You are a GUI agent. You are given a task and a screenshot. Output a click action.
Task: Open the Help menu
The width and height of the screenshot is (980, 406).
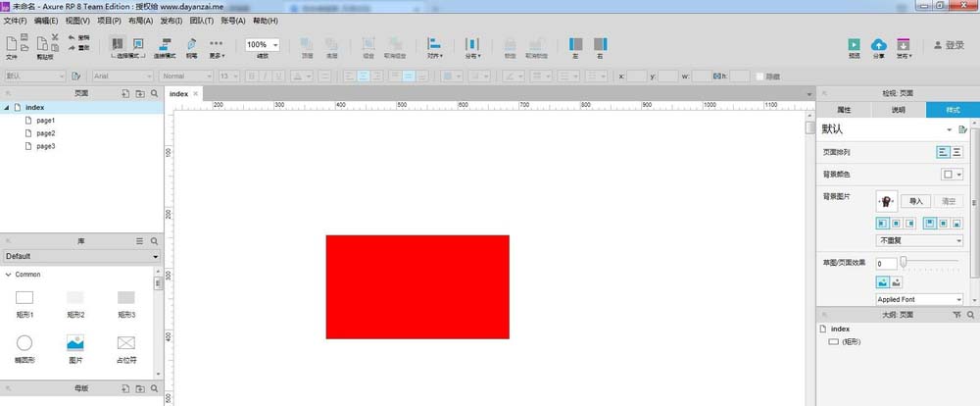266,21
